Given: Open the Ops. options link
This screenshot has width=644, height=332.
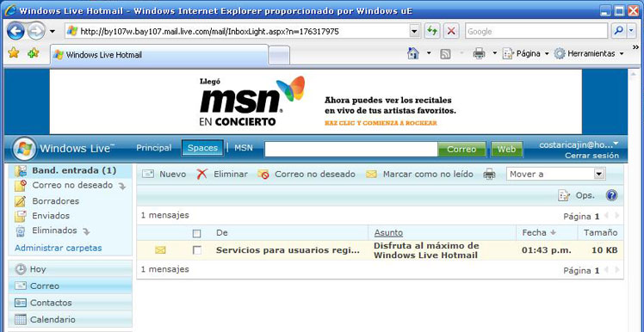Looking at the screenshot, I should [x=577, y=195].
